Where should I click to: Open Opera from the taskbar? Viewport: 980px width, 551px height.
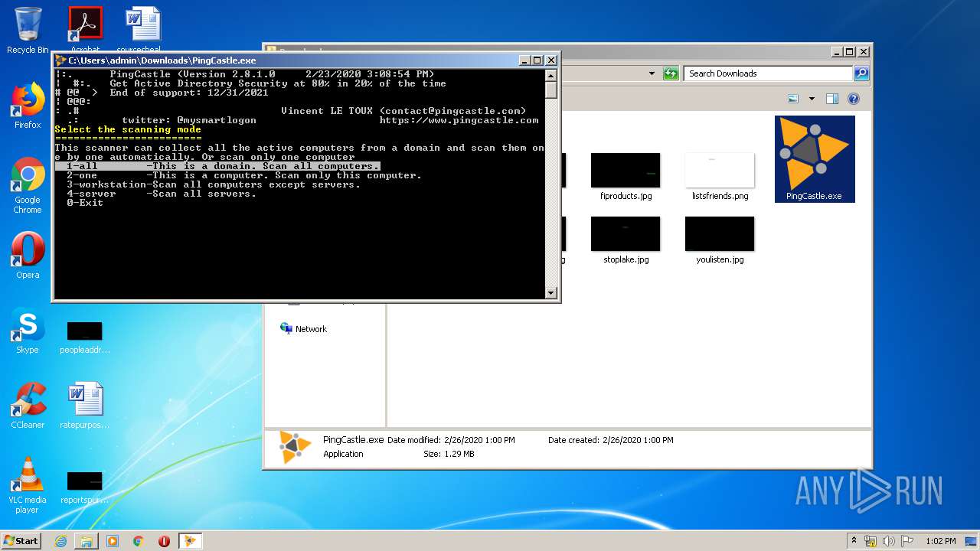coord(164,541)
